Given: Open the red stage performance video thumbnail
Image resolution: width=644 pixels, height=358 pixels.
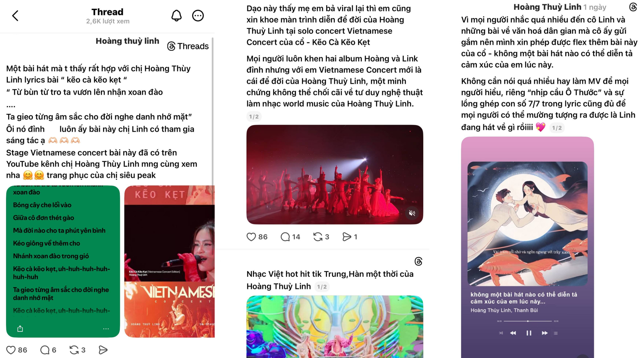Looking at the screenshot, I should click(x=335, y=174).
